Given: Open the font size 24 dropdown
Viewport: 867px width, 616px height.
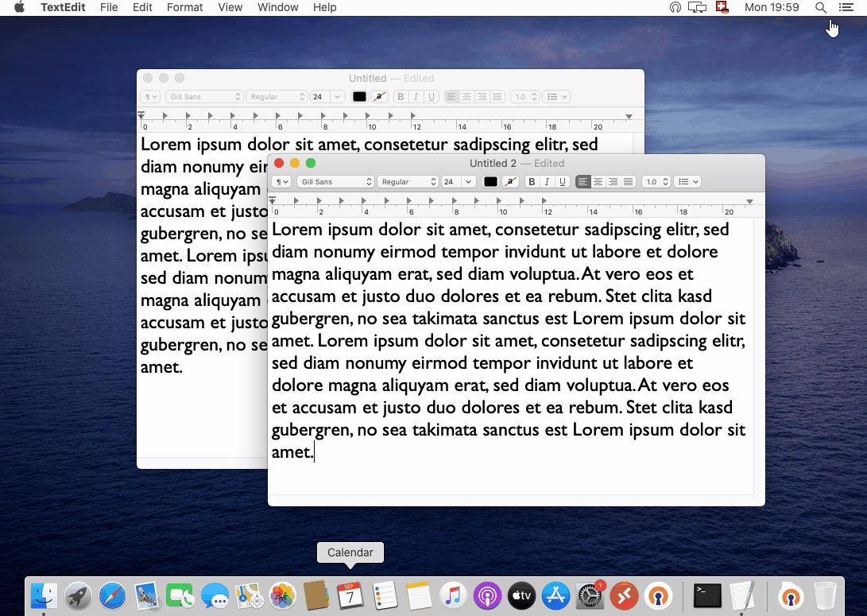Looking at the screenshot, I should coord(458,181).
